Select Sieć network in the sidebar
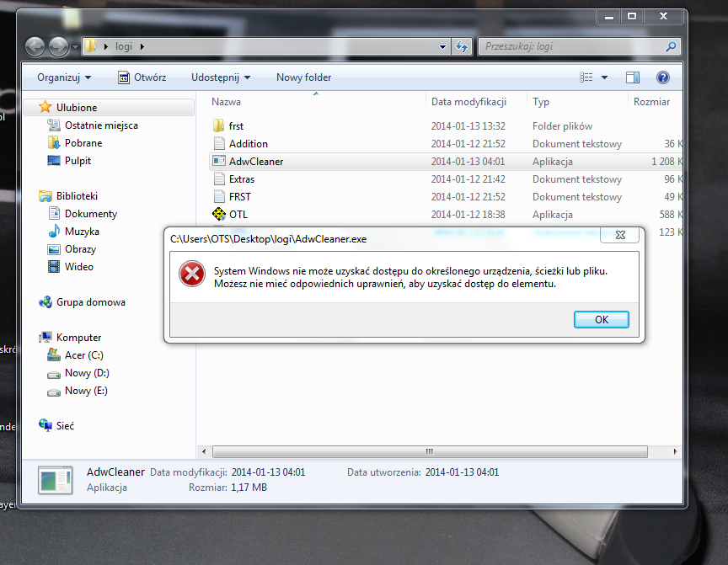This screenshot has height=565, width=728. [56, 425]
